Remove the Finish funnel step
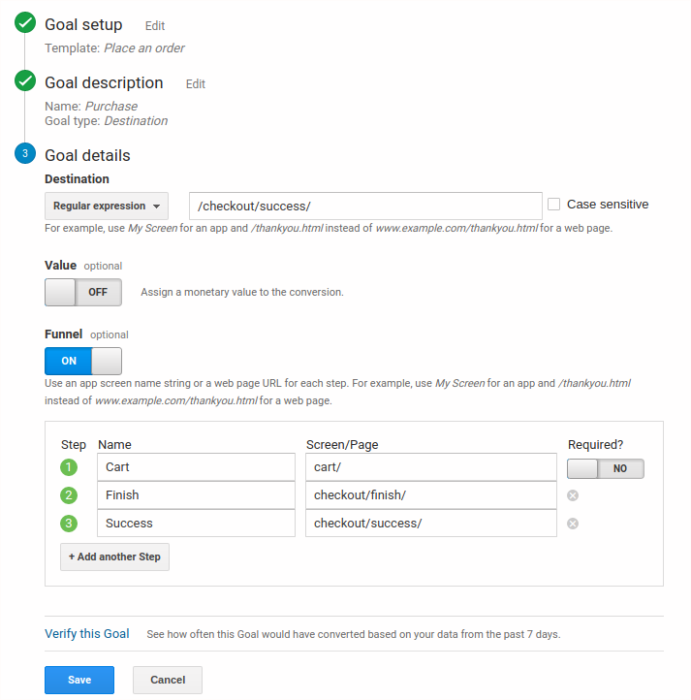 573,495
